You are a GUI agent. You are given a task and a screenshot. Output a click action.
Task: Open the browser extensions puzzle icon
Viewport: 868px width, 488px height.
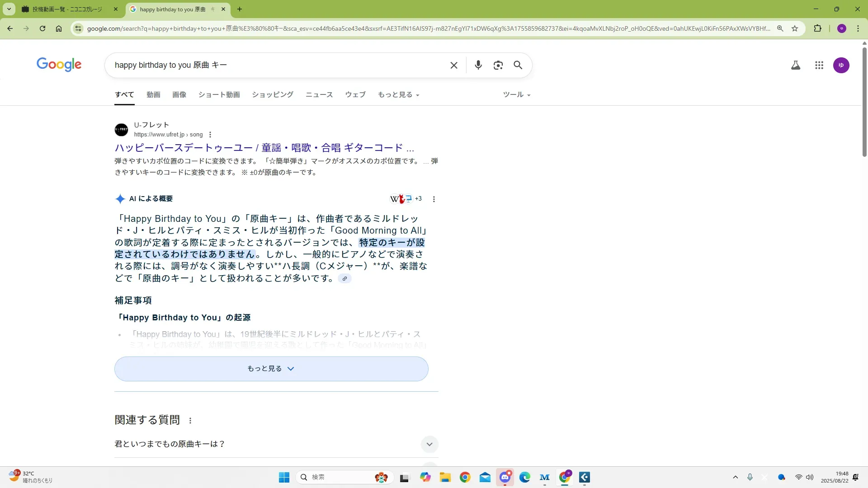click(817, 28)
